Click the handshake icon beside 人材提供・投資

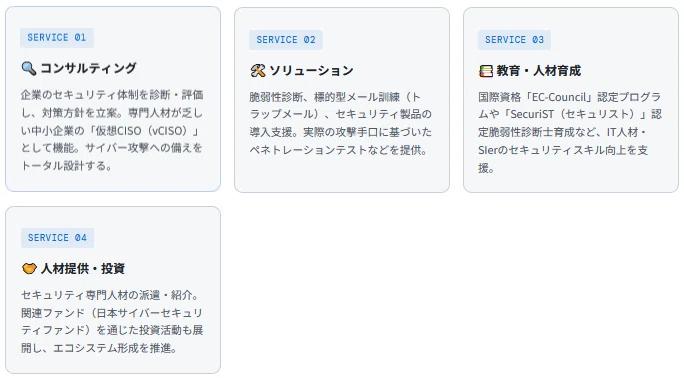point(29,269)
